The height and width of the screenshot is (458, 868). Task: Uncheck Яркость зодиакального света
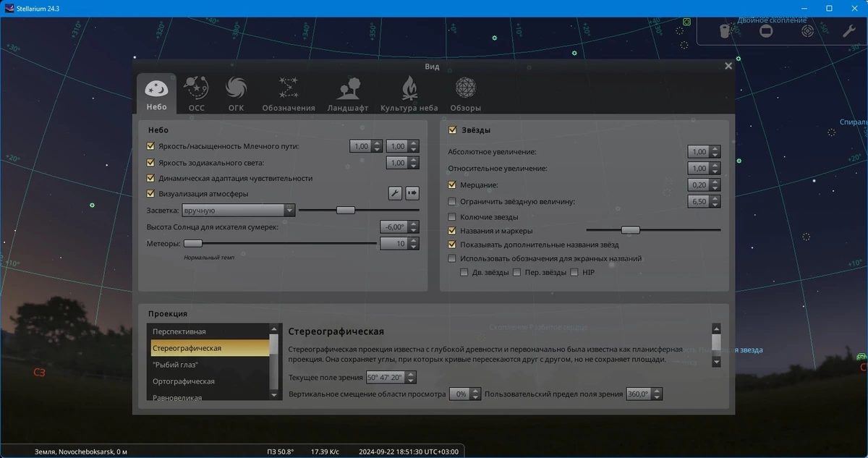pos(151,163)
